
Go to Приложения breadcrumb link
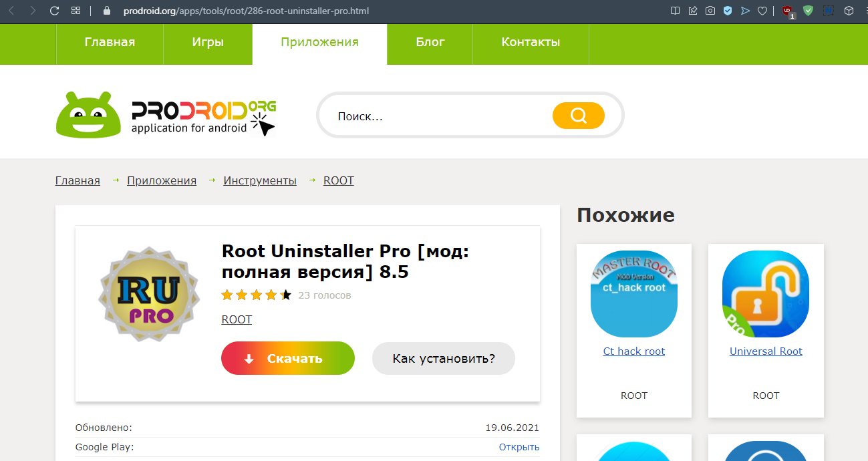[162, 180]
